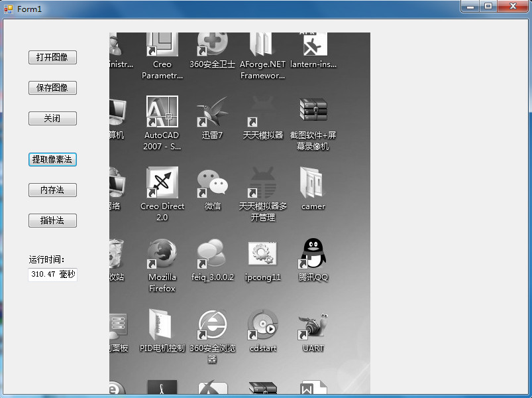Click the Form1 title bar icon

click(8, 9)
